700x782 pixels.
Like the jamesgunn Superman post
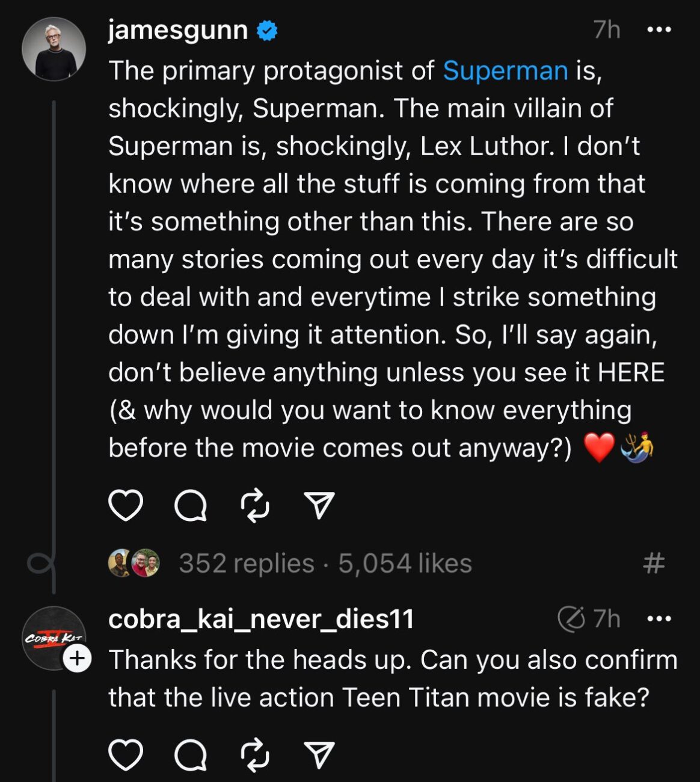pos(126,505)
